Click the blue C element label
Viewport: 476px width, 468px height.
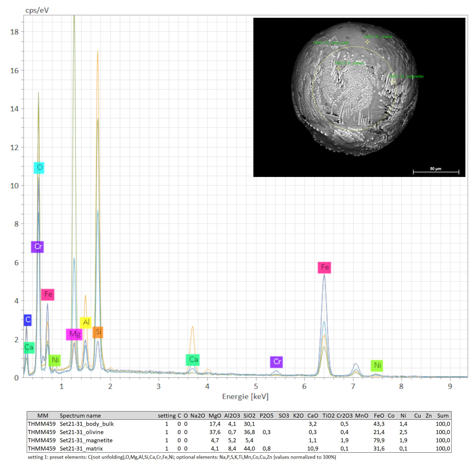[x=28, y=320]
